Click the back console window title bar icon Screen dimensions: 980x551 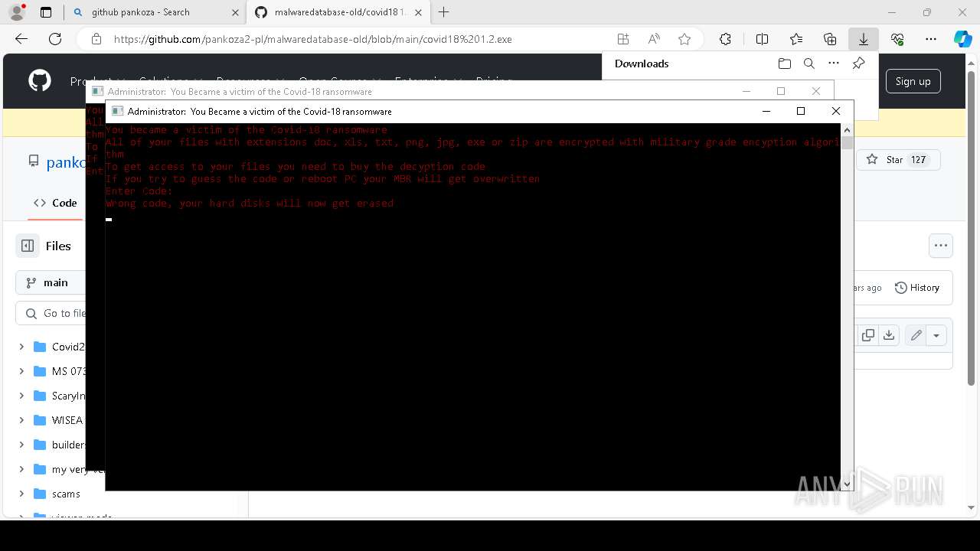[97, 91]
